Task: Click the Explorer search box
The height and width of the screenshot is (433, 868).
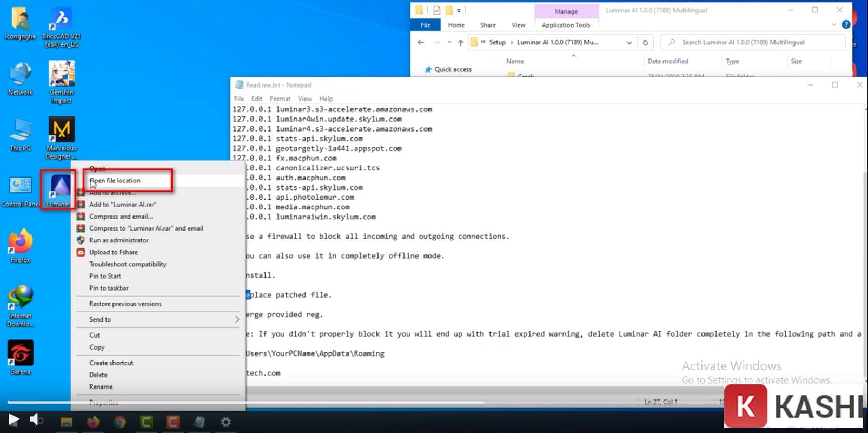Action: 753,42
